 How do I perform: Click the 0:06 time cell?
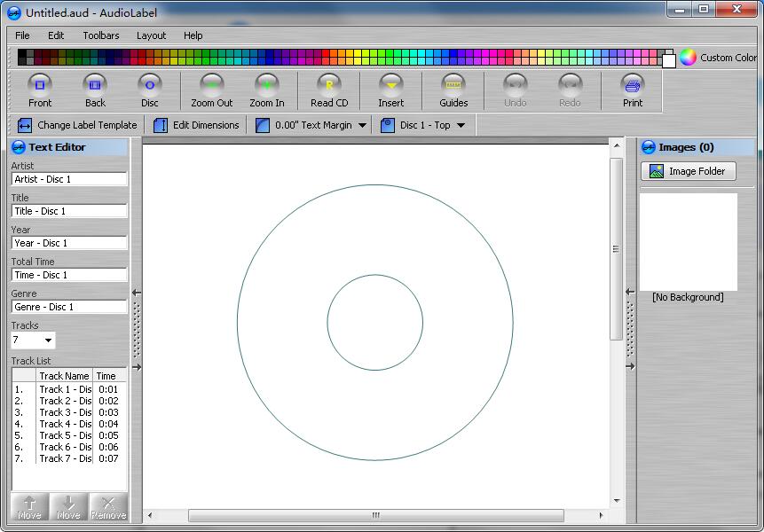point(108,447)
